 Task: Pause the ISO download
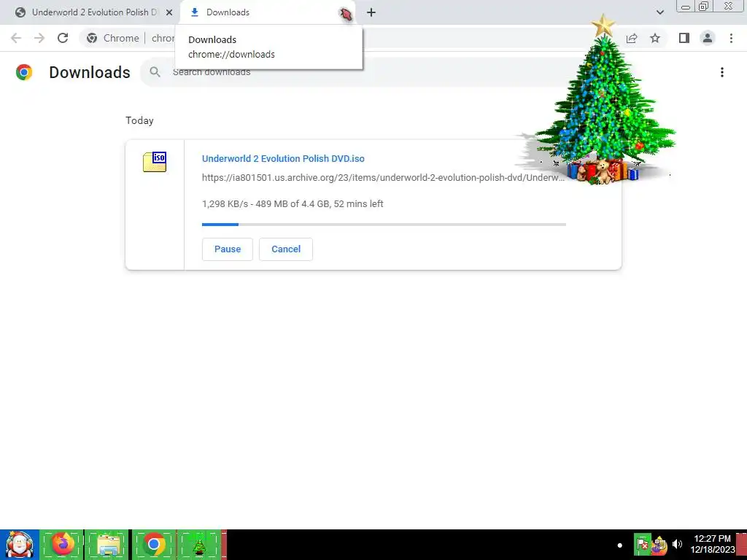[228, 249]
